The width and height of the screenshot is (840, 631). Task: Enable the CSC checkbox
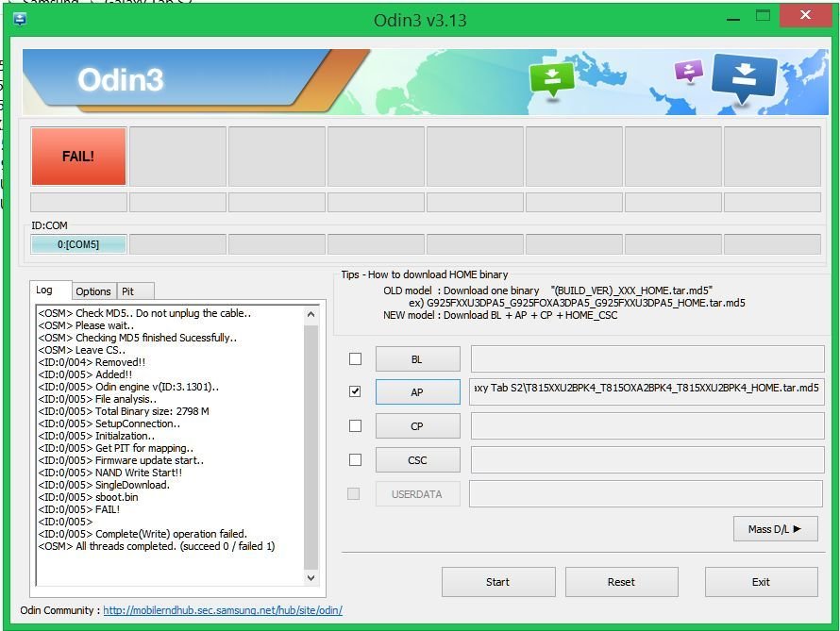click(x=355, y=459)
